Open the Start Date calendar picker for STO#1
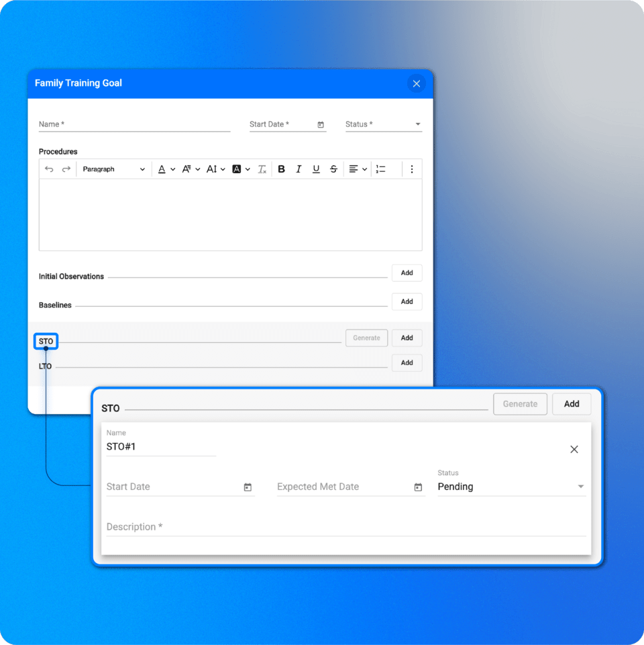The image size is (644, 645). point(248,487)
